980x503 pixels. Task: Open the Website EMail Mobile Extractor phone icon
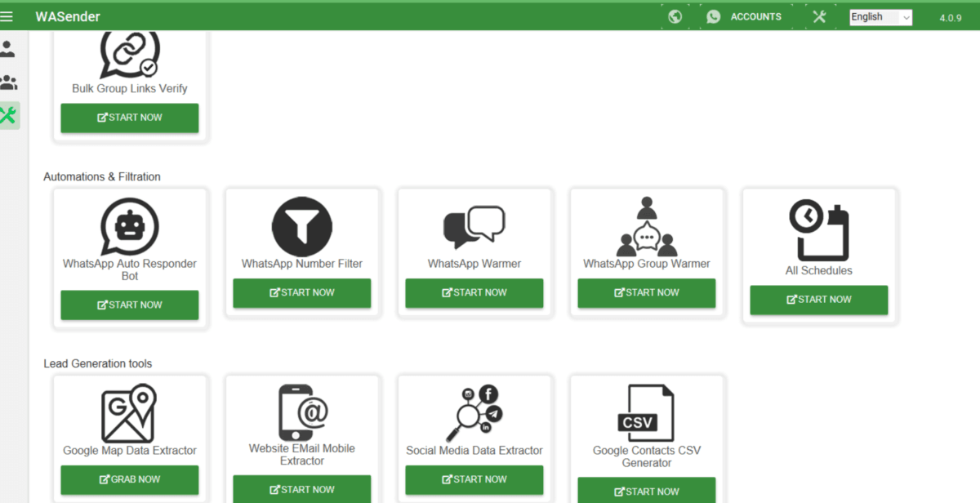click(x=301, y=412)
